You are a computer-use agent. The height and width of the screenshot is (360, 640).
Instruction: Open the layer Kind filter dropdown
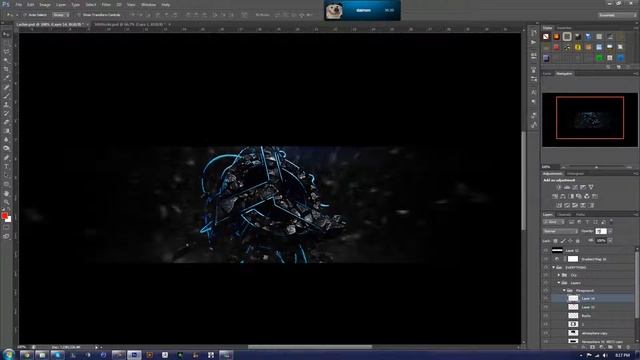point(553,222)
